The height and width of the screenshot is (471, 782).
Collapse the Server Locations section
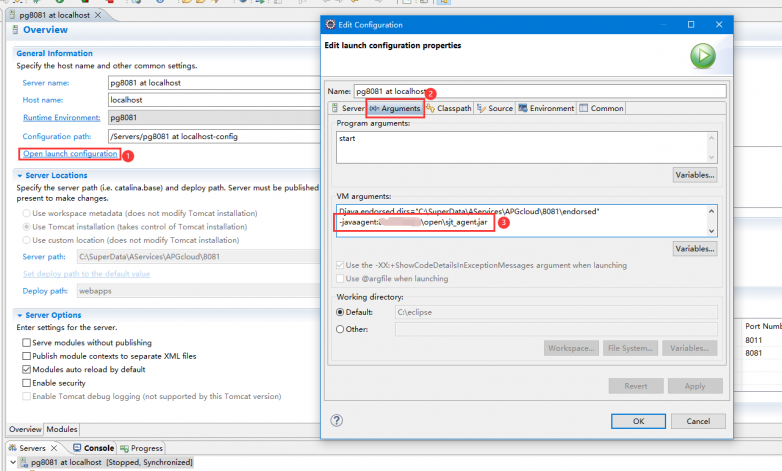[18, 175]
